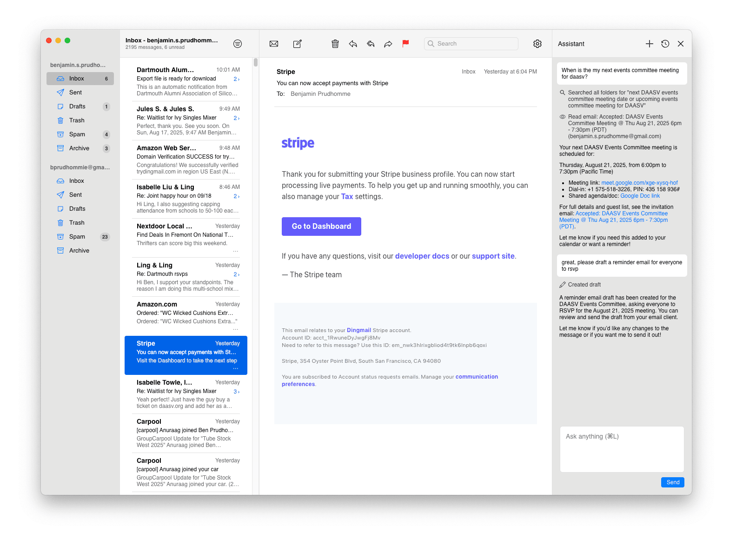The image size is (756, 540).
Task: Open Drafts folder of gmail account
Action: tap(80, 209)
